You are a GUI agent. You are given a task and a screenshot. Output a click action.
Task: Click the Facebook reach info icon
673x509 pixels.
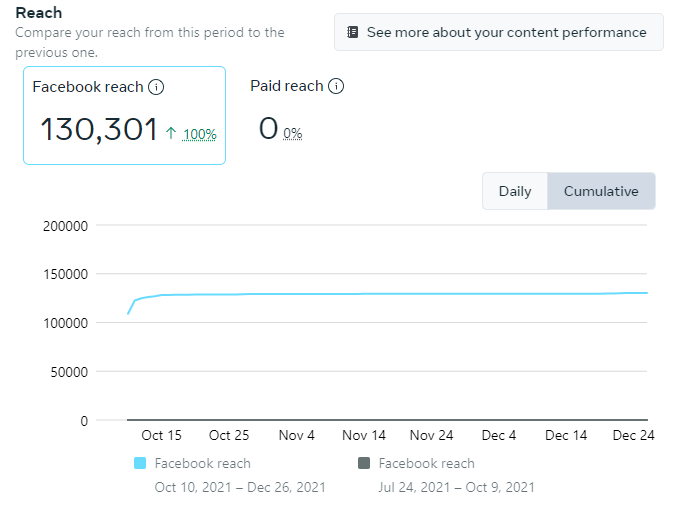(156, 87)
